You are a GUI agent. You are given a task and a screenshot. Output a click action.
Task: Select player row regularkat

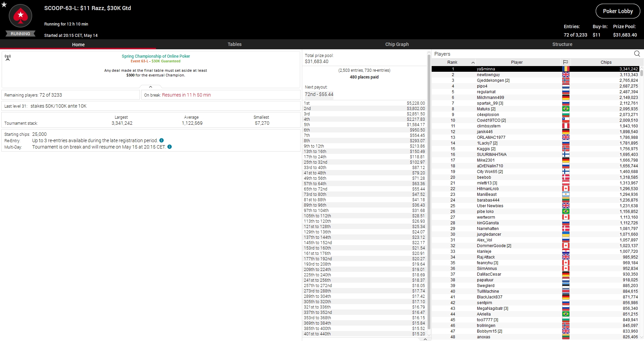[x=535, y=92]
